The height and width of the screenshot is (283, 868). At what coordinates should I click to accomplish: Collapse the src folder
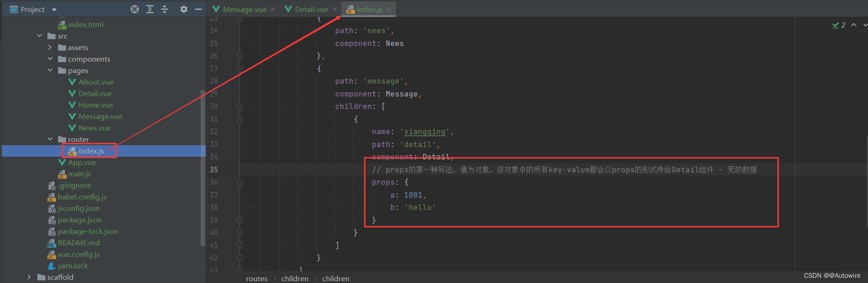[x=40, y=36]
